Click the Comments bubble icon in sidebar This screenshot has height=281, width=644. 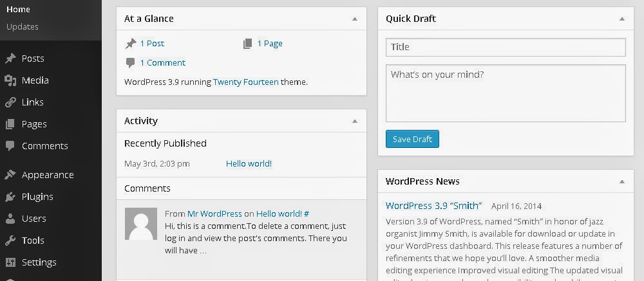(x=11, y=146)
